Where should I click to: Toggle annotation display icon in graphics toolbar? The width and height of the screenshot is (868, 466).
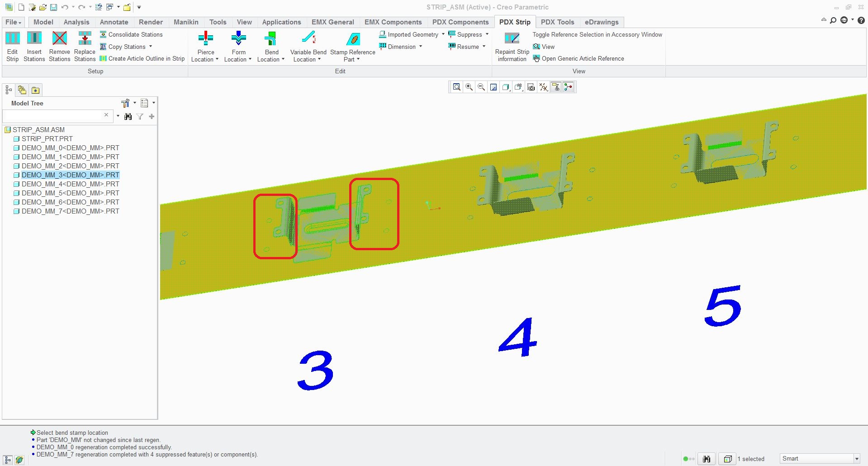(556, 87)
